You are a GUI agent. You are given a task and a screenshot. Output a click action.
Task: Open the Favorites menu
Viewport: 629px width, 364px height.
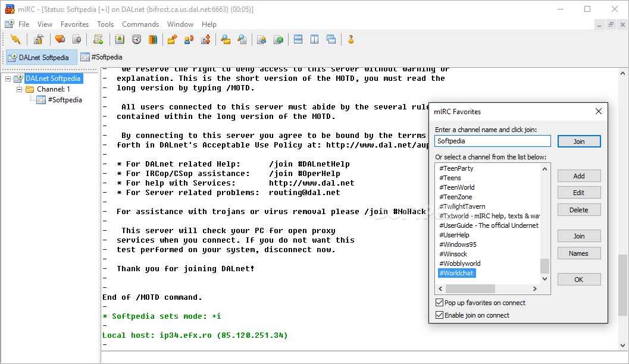point(74,24)
